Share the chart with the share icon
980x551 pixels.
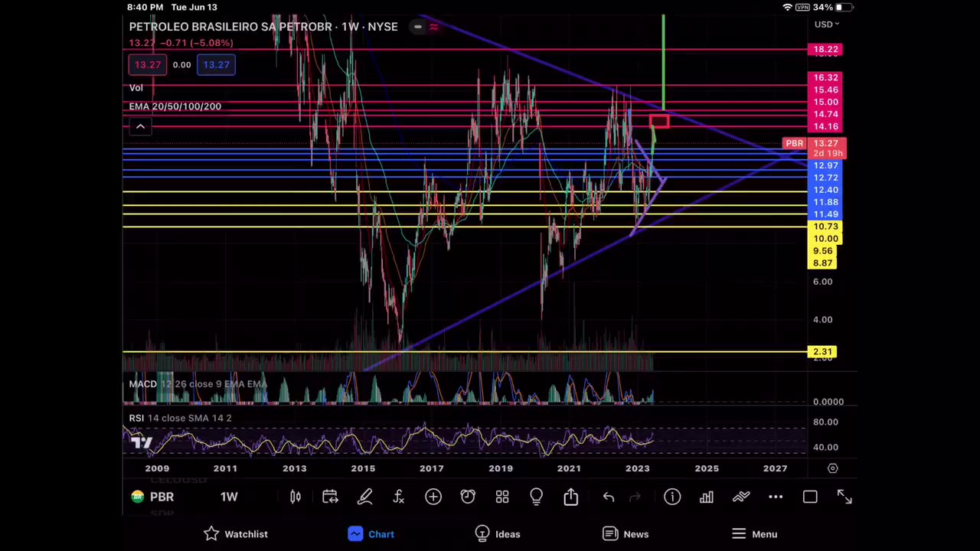571,497
